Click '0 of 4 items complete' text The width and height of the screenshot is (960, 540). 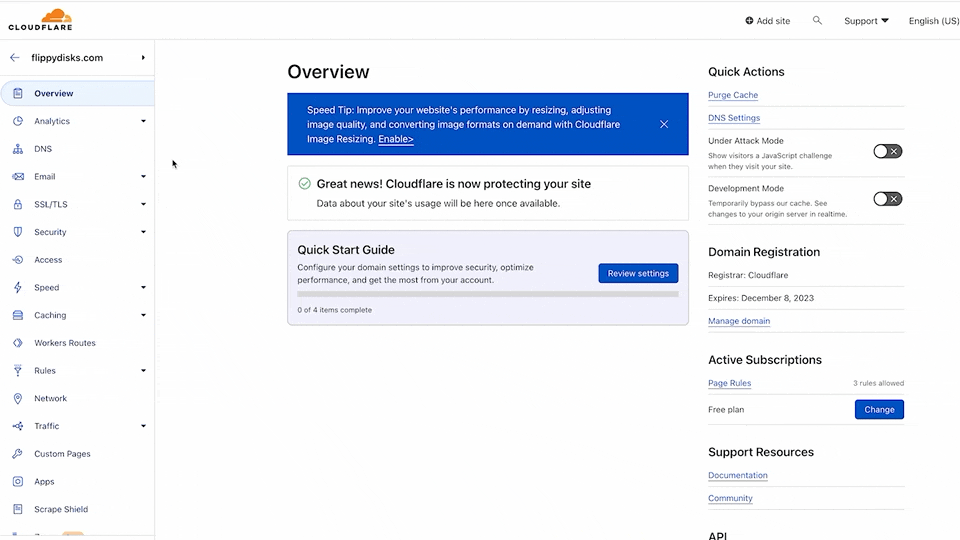pos(334,310)
